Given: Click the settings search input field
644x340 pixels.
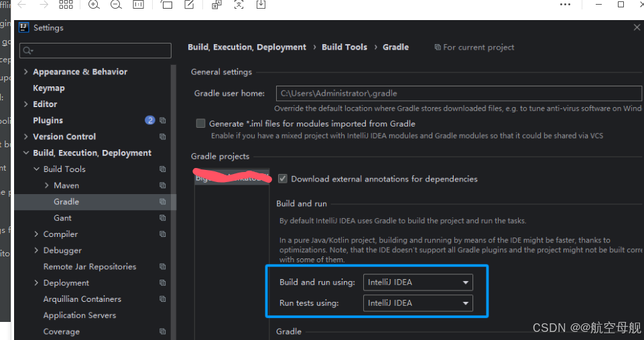Looking at the screenshot, I should tap(95, 50).
